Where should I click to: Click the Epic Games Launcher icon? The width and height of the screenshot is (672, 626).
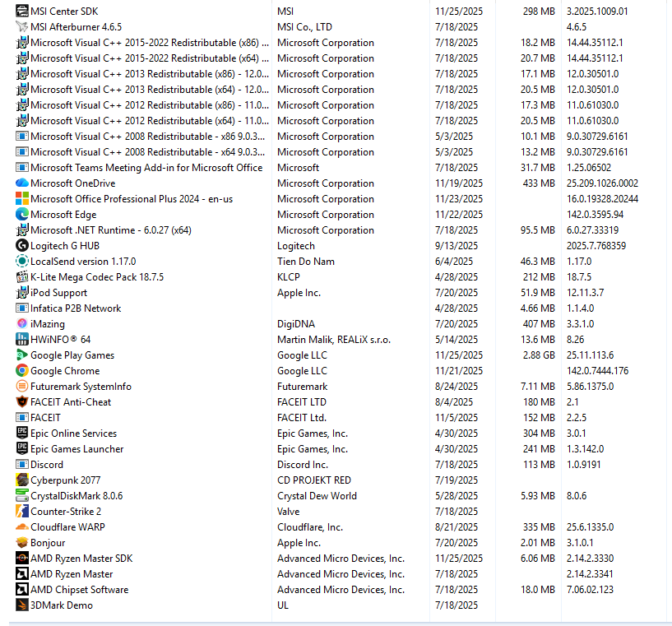coord(22,448)
